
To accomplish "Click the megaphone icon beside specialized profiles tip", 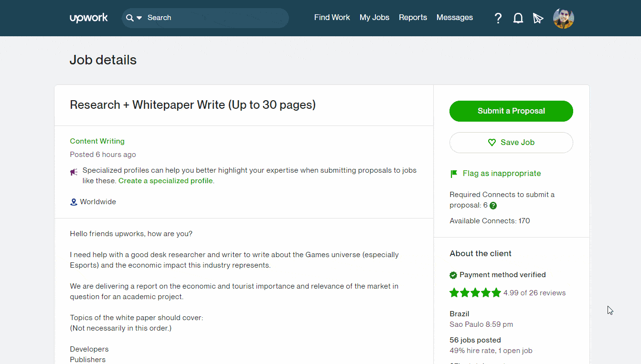I will tap(74, 172).
